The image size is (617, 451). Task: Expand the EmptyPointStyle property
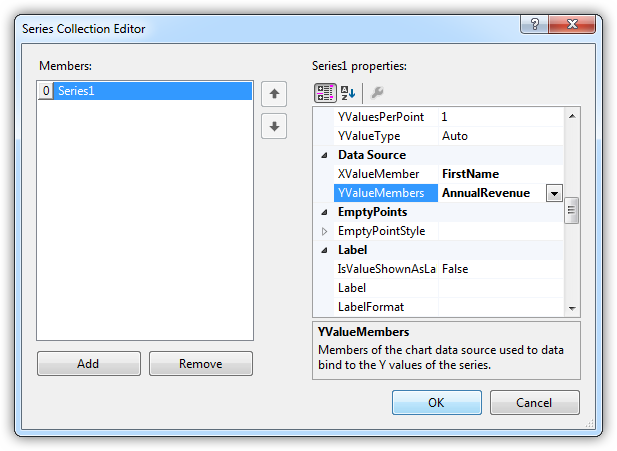point(324,231)
